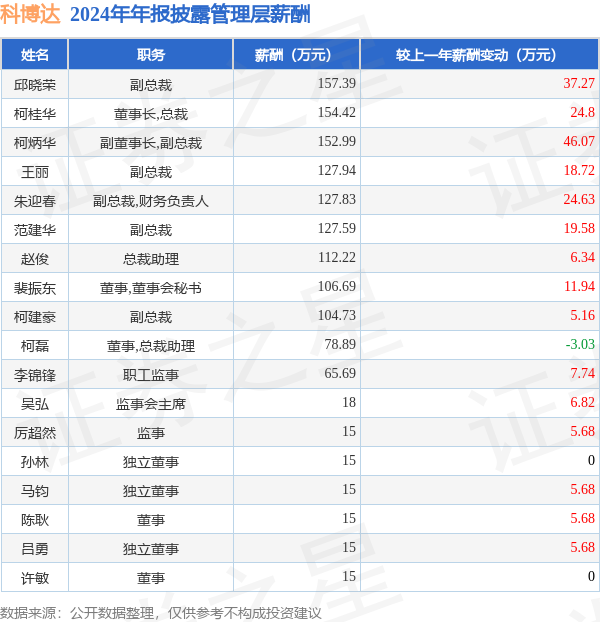Click the change value 19.58
Image resolution: width=600 pixels, height=622 pixels.
[x=579, y=228]
